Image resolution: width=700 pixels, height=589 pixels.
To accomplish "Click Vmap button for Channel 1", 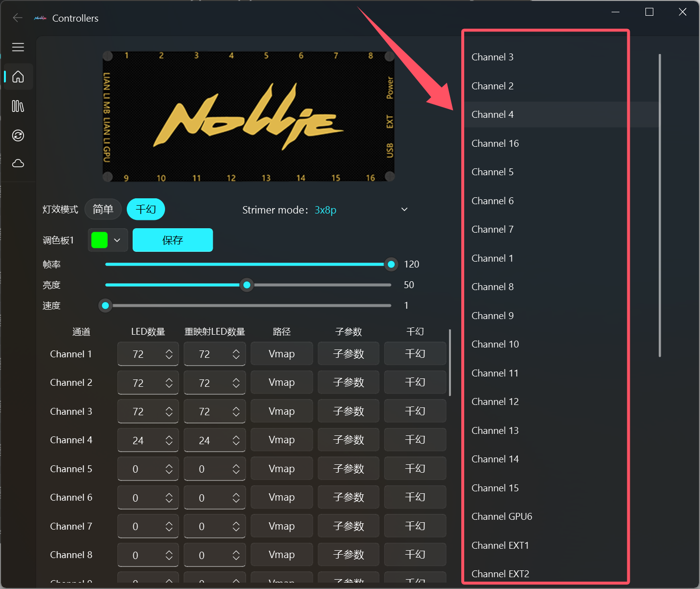I will 281,354.
